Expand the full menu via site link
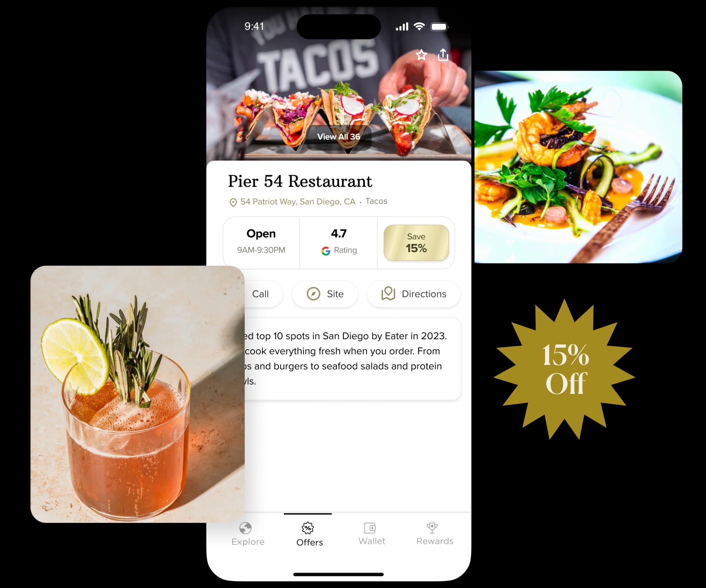This screenshot has height=588, width=706. 326,294
